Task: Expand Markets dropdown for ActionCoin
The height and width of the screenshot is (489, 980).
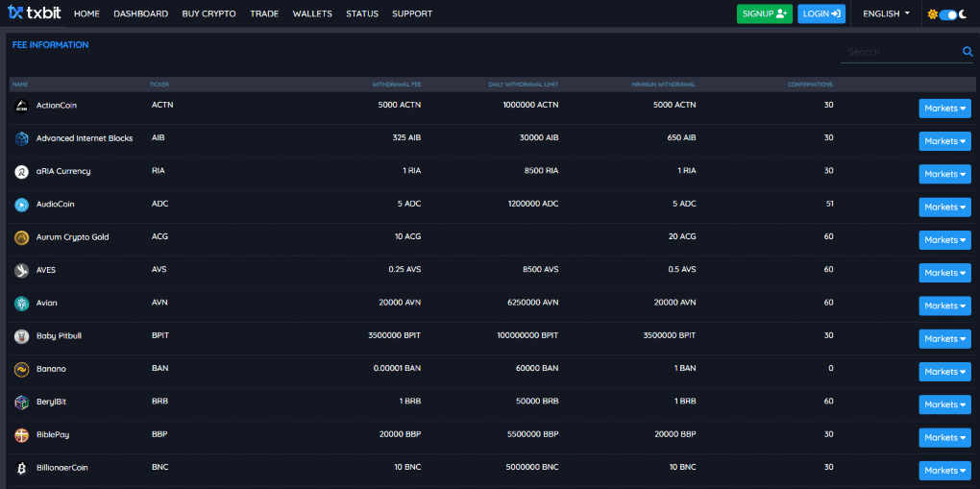Action: coord(944,109)
